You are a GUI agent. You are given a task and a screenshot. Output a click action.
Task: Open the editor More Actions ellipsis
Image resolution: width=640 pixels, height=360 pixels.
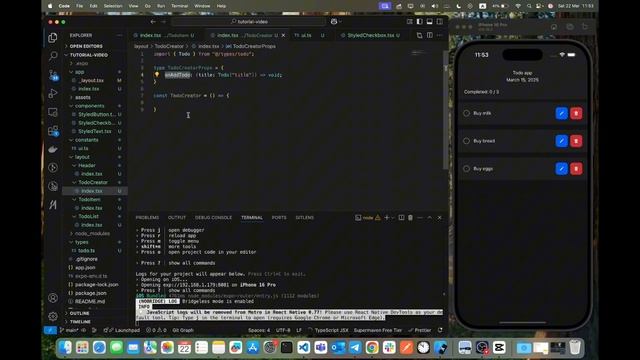point(440,36)
